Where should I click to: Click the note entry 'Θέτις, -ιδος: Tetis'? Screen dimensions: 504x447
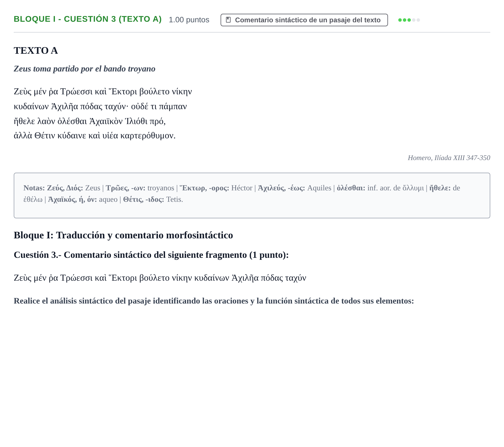click(153, 199)
